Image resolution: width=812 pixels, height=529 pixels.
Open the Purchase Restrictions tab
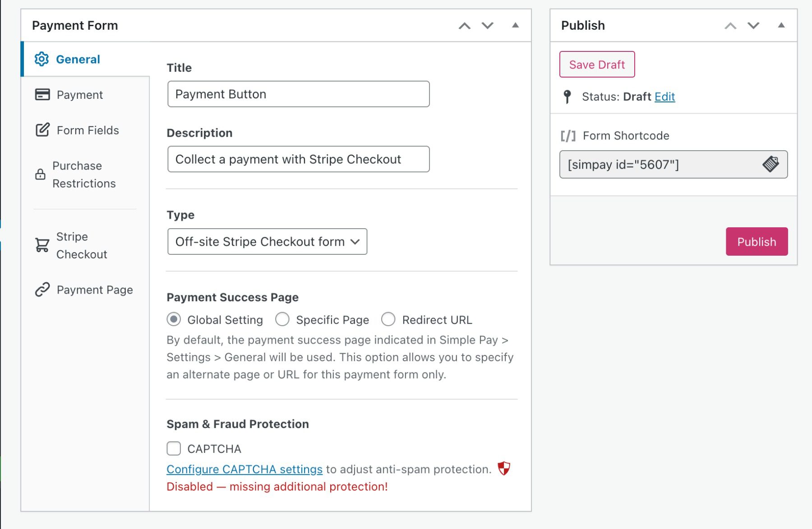[84, 174]
